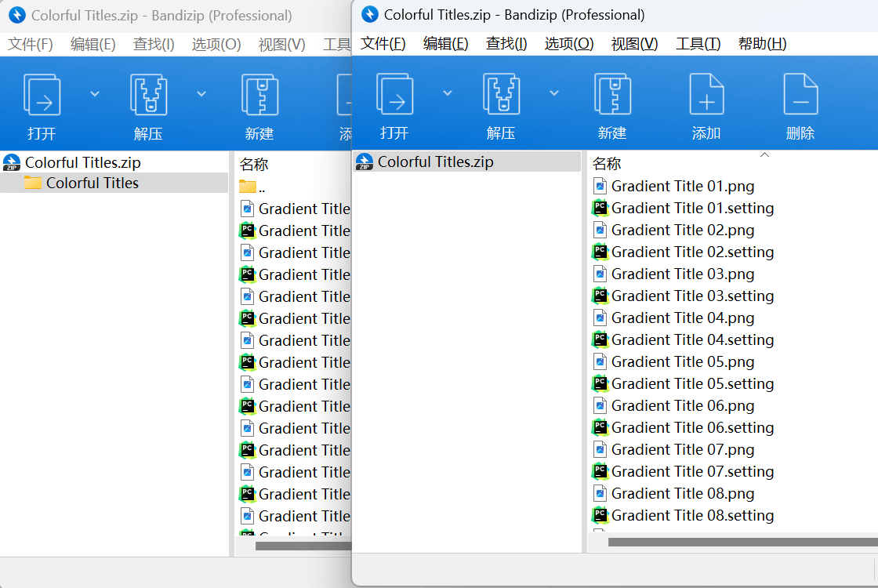Open the 选项(O) menu in the background window

[216, 45]
